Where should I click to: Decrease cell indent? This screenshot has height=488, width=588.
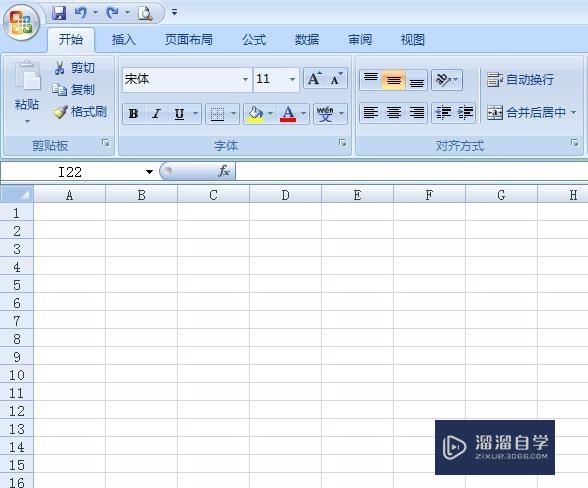(x=443, y=113)
